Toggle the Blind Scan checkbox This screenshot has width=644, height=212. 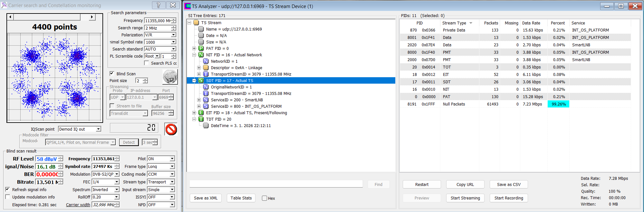(112, 74)
